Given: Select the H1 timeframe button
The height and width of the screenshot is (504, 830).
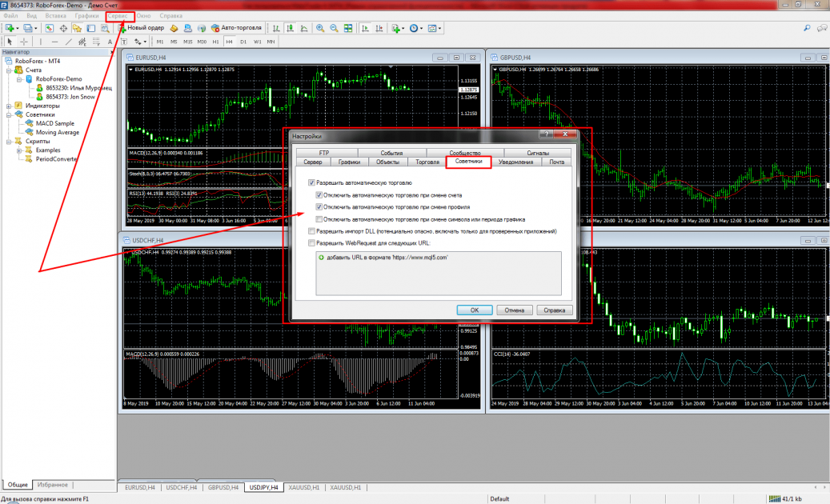Looking at the screenshot, I should click(215, 41).
